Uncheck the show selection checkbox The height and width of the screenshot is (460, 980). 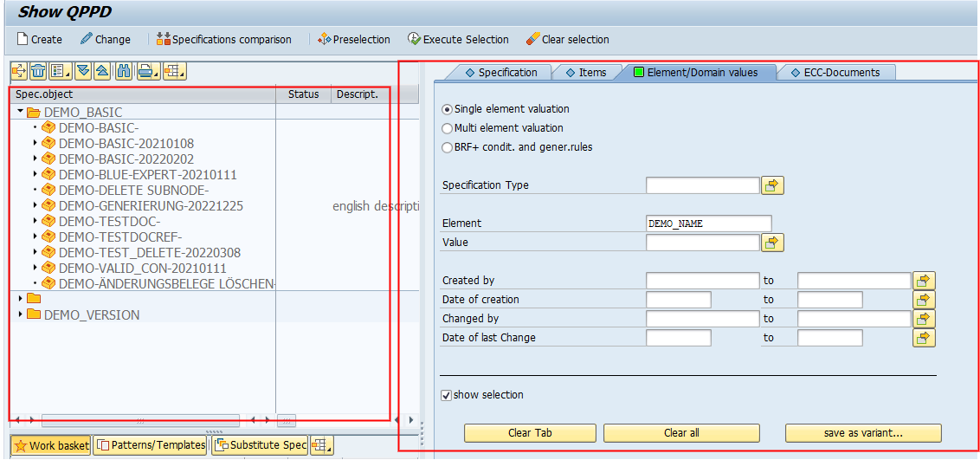pos(446,395)
